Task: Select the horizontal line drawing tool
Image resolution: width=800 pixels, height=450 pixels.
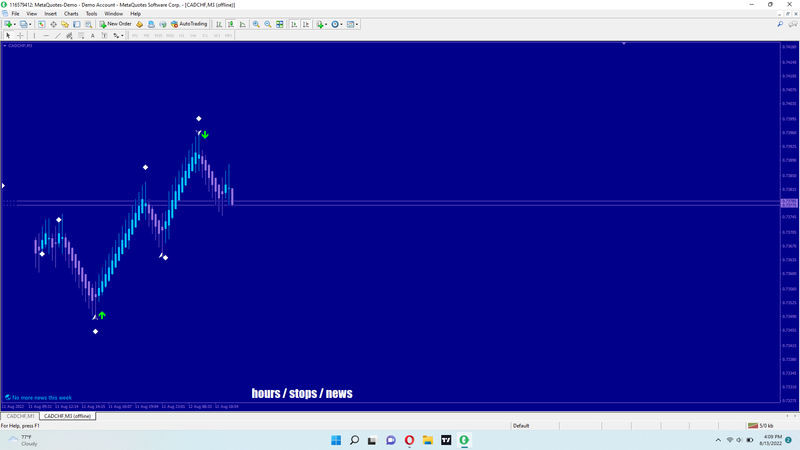Action: click(46, 35)
